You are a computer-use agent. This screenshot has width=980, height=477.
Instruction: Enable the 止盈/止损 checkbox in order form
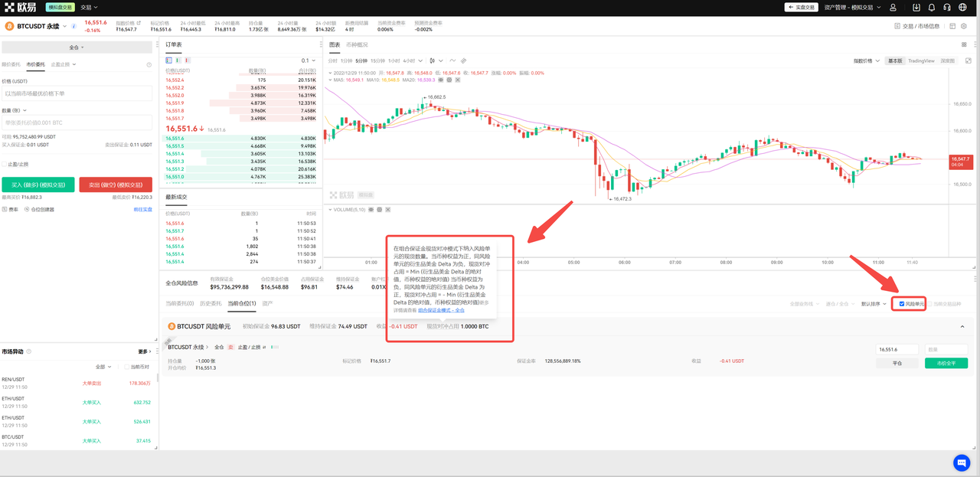[x=5, y=164]
